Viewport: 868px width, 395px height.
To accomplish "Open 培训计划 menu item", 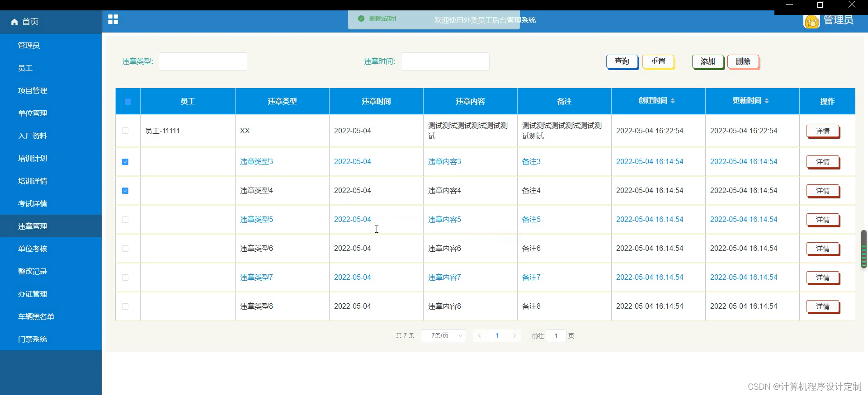I will pyautogui.click(x=51, y=158).
